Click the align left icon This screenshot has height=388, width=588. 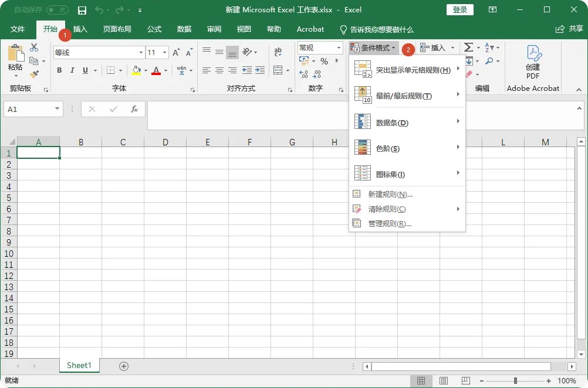[206, 70]
